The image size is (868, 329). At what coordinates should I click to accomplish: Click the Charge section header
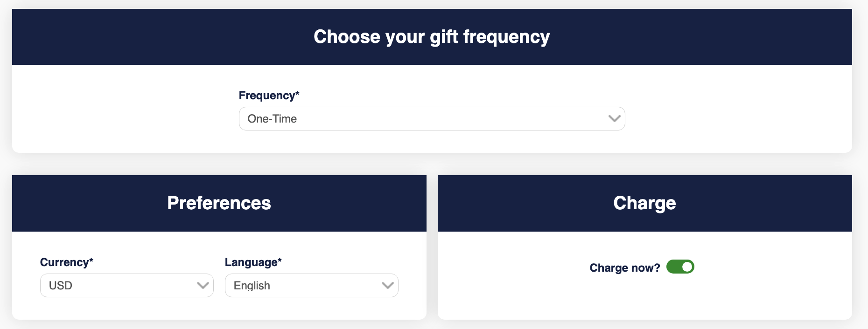644,203
